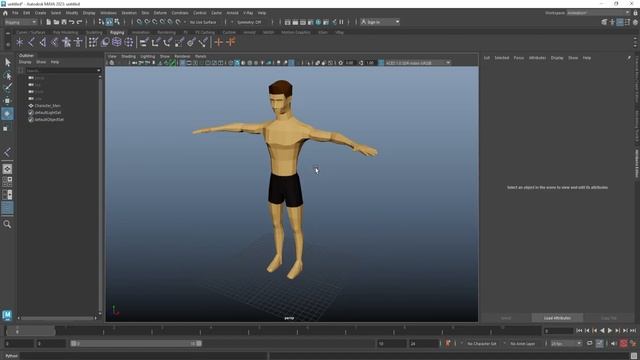Toggle the select by component mode icon

coord(117,22)
